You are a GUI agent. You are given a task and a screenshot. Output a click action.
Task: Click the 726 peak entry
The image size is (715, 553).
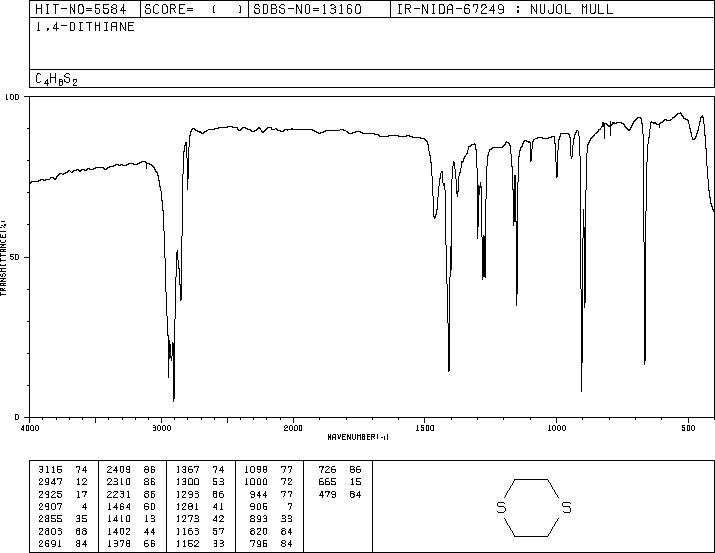pyautogui.click(x=340, y=469)
